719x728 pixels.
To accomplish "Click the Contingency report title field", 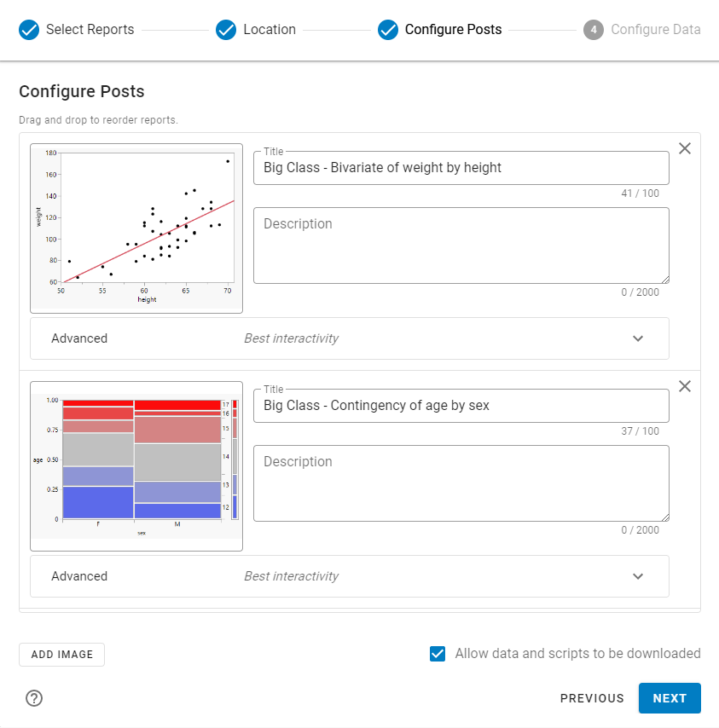I will 461,406.
